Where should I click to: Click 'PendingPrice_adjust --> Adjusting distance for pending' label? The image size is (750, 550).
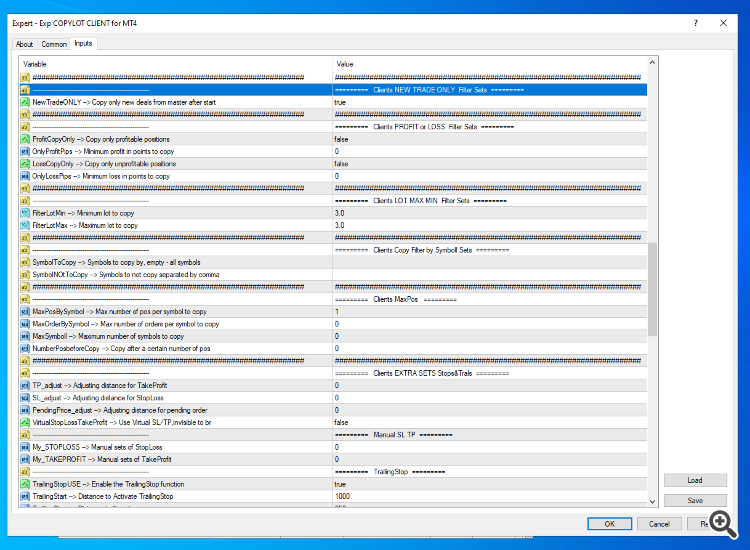(x=120, y=410)
